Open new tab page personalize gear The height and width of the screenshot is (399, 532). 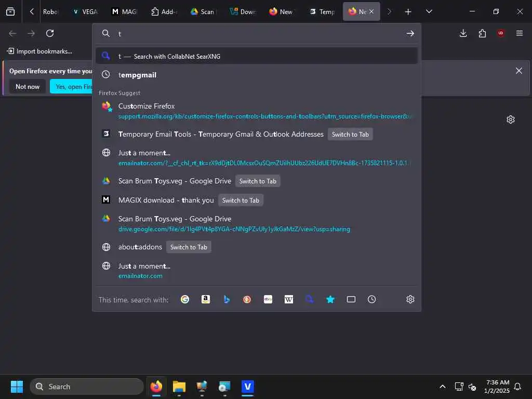point(511,119)
